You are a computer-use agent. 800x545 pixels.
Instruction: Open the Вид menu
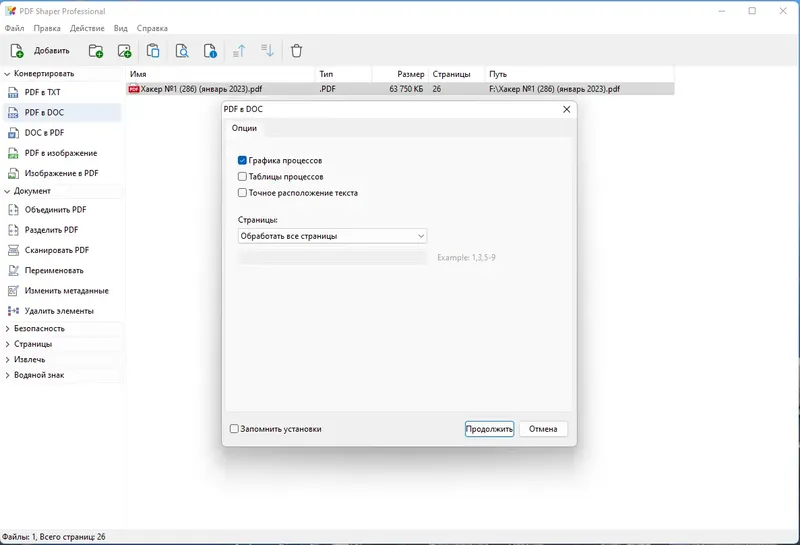pyautogui.click(x=120, y=28)
